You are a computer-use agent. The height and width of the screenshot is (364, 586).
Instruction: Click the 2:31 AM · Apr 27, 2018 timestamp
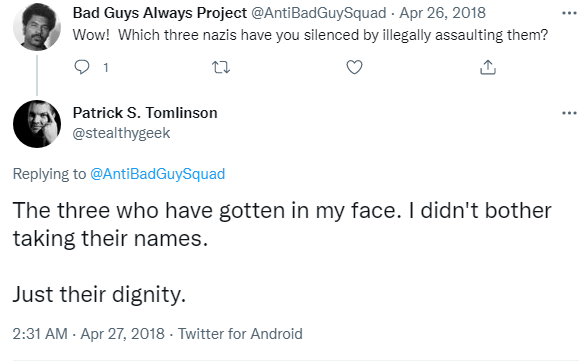[89, 334]
